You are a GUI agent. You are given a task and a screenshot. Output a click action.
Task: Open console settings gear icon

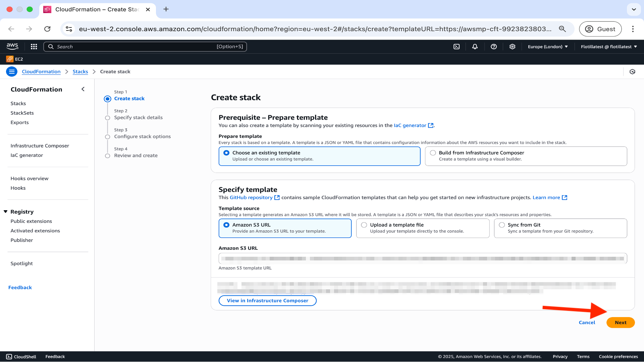[512, 47]
